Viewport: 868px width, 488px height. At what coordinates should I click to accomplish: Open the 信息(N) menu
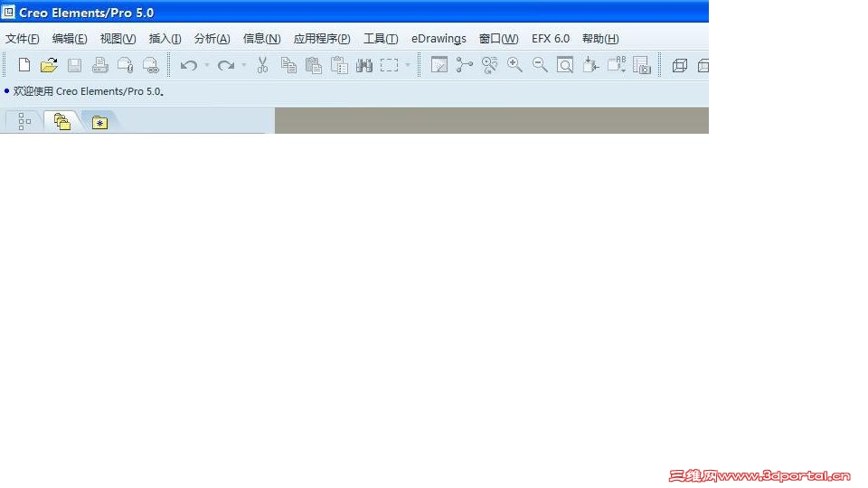click(x=261, y=39)
